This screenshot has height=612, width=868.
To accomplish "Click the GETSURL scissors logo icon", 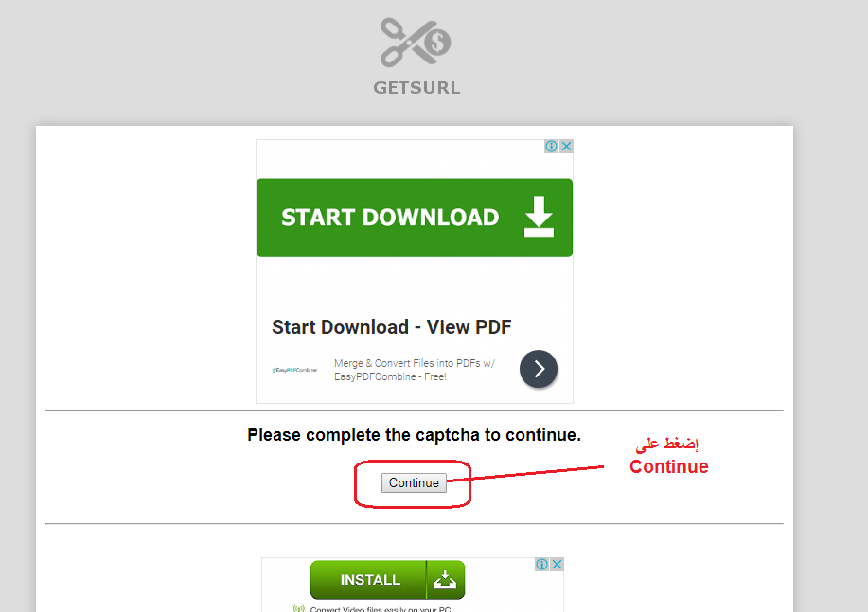I will (x=416, y=43).
